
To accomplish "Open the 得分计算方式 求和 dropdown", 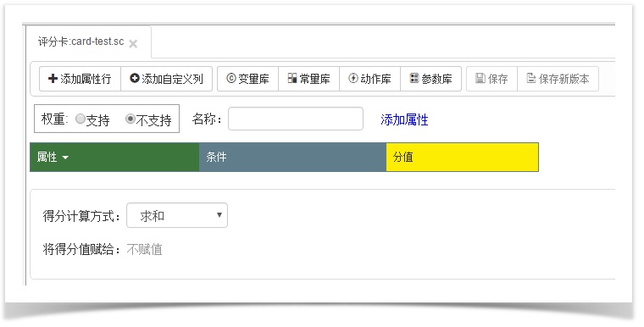I will pos(177,215).
